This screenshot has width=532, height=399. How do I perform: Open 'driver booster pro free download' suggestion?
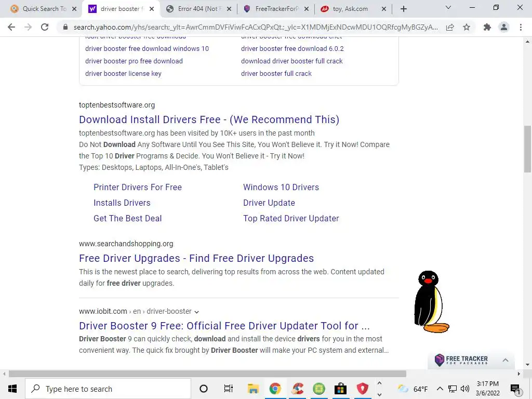(134, 61)
